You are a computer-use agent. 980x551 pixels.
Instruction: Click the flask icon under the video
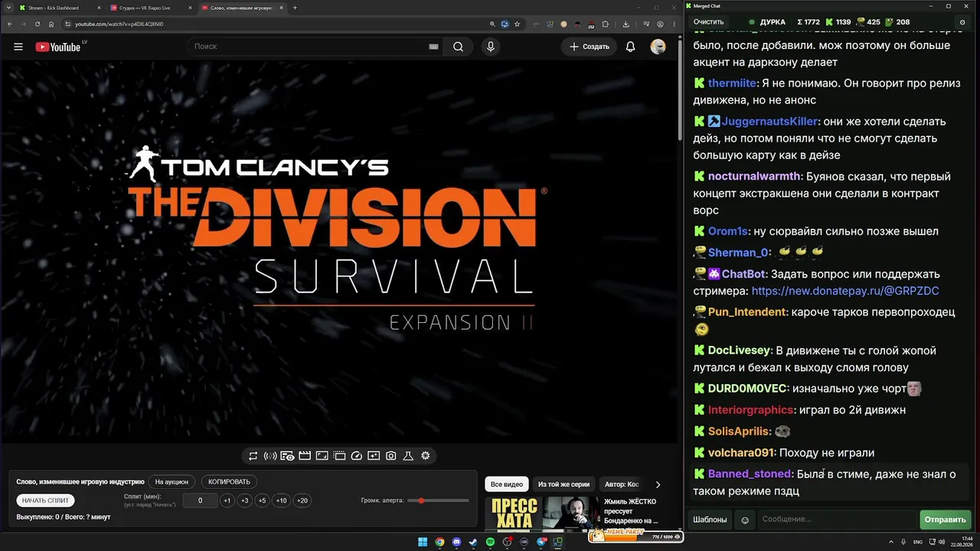point(408,456)
